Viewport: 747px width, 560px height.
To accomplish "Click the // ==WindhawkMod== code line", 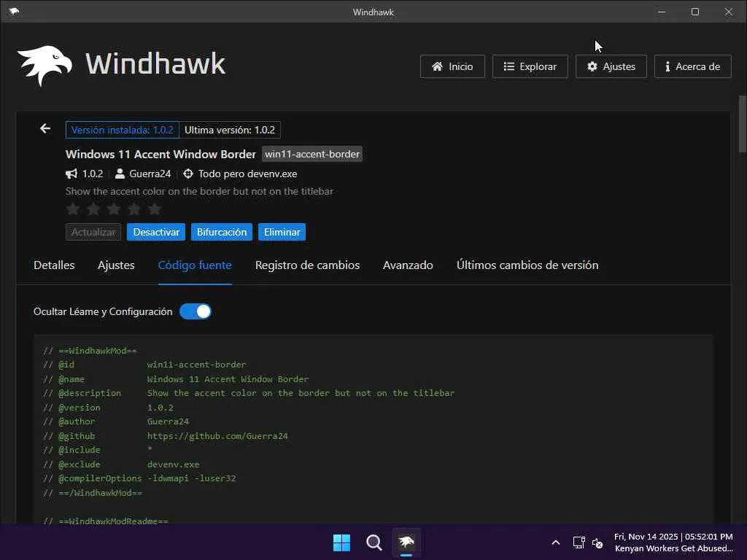I will pos(90,351).
